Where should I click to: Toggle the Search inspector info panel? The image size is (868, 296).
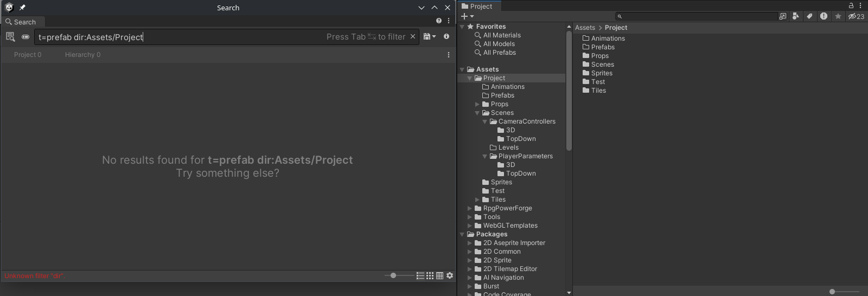point(446,37)
